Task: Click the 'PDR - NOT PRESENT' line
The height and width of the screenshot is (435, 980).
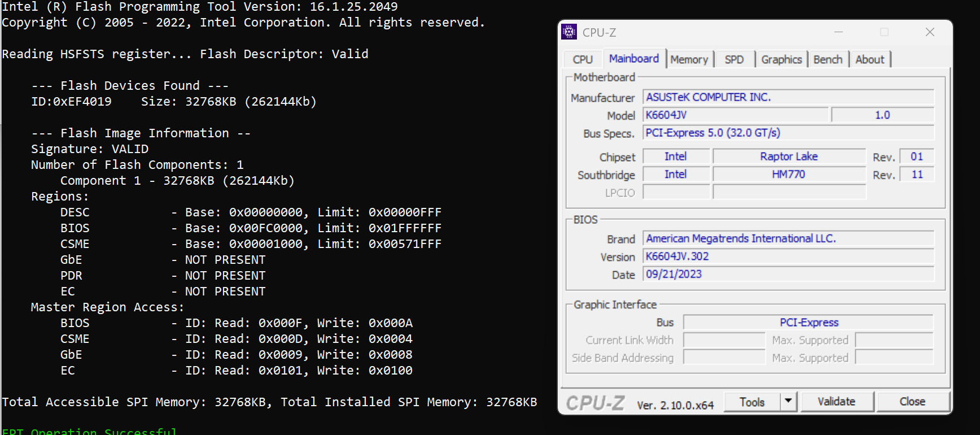Action: click(x=163, y=276)
